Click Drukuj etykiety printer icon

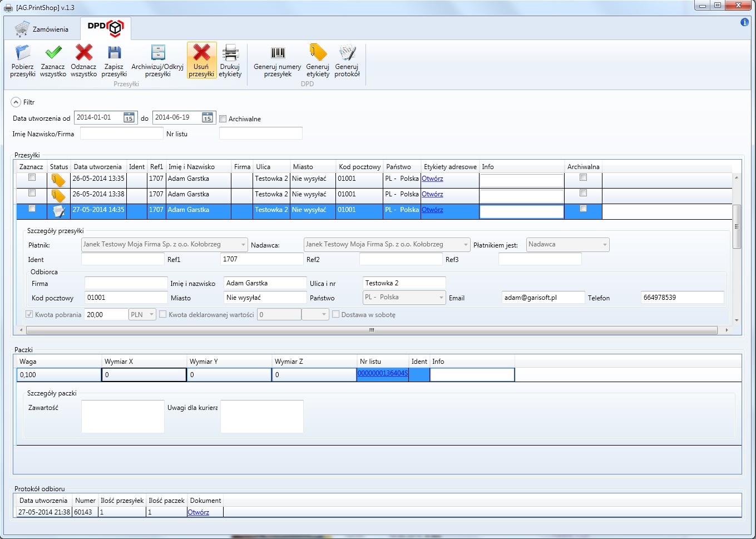tap(230, 52)
